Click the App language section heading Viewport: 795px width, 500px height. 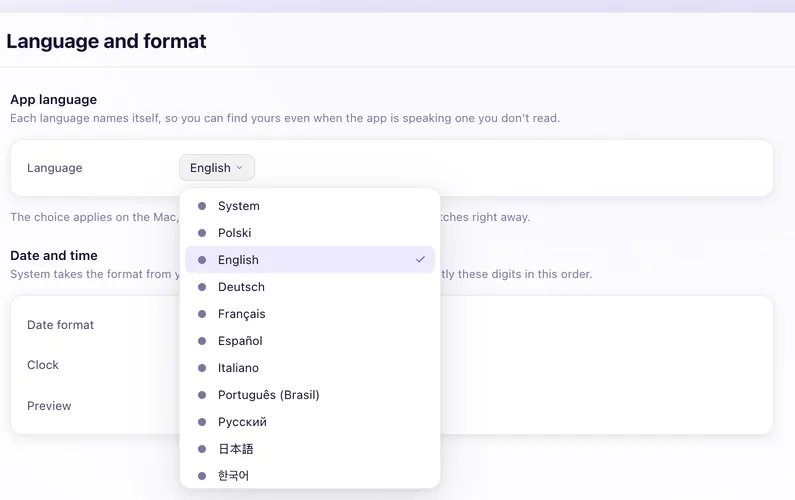[54, 99]
